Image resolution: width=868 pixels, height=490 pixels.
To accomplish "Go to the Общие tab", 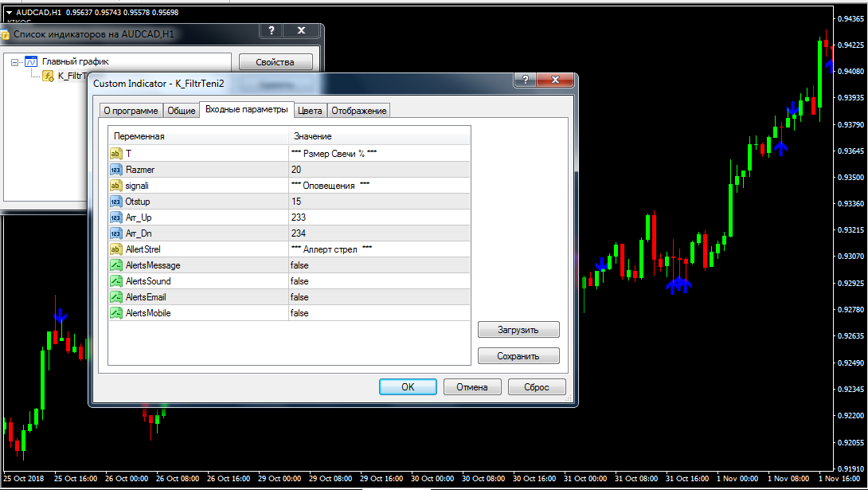I will (181, 111).
